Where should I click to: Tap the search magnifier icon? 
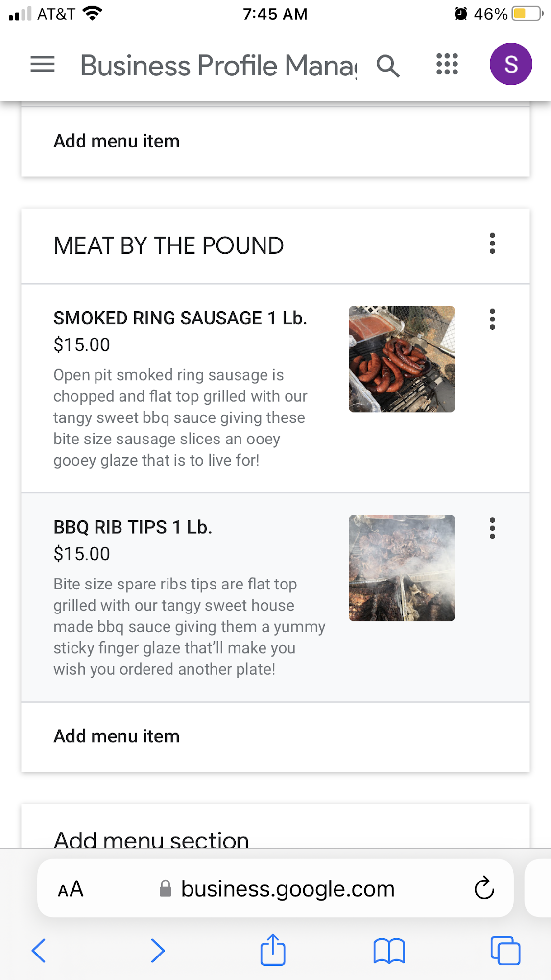click(388, 66)
